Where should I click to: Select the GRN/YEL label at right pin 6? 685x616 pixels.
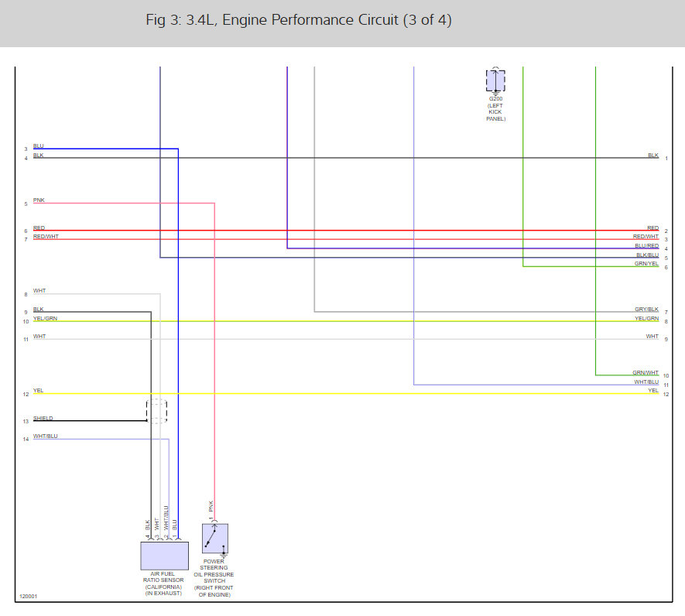point(646,263)
